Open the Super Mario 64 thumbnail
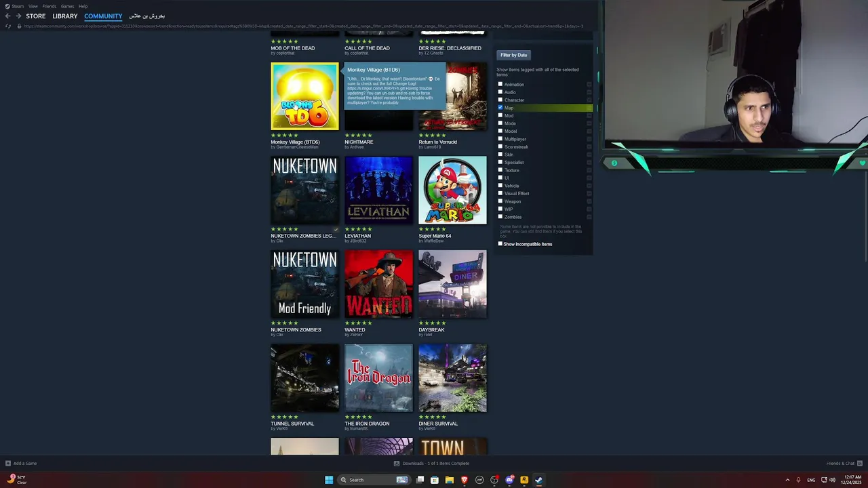Viewport: 868px width, 488px height. [x=452, y=190]
